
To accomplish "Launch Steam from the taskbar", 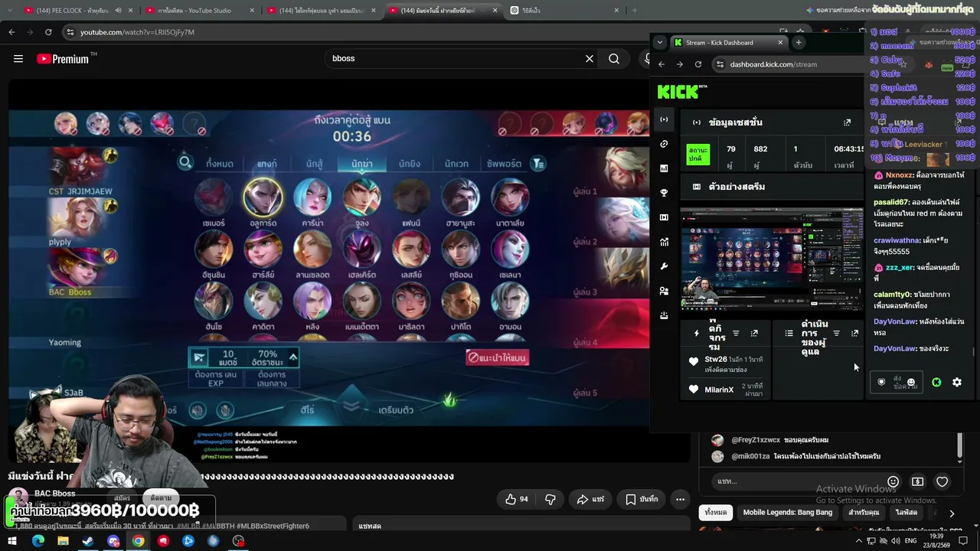I will point(88,541).
